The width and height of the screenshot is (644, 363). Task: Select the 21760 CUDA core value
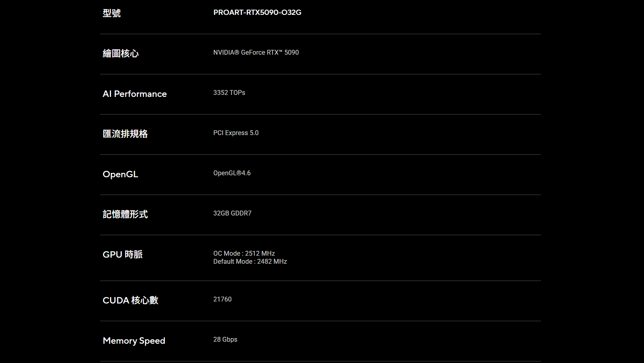pos(223,299)
